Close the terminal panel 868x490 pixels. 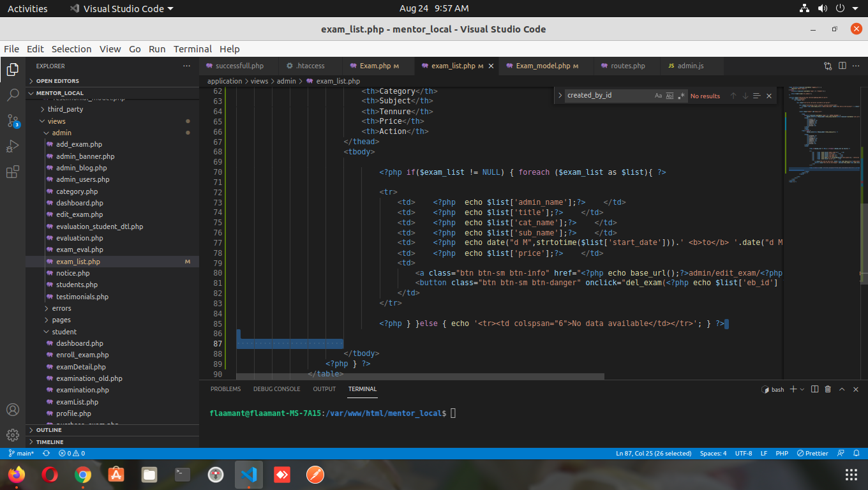856,389
